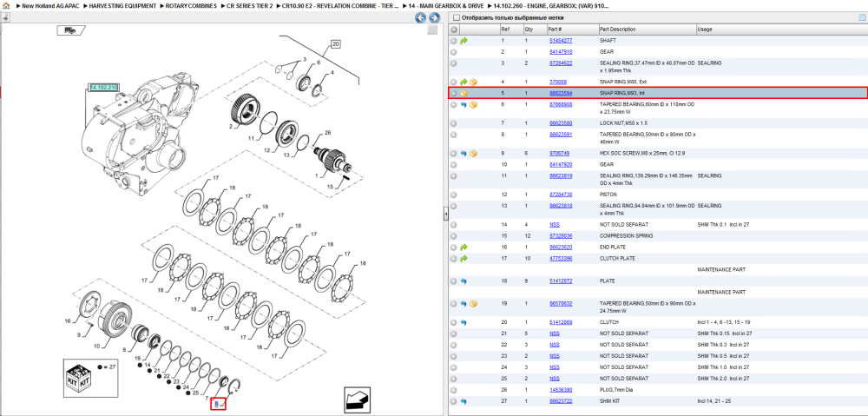The image size is (868, 416).
Task: Select 'LOCK NUT,M50 x 1.5' description text
Action: click(x=622, y=122)
